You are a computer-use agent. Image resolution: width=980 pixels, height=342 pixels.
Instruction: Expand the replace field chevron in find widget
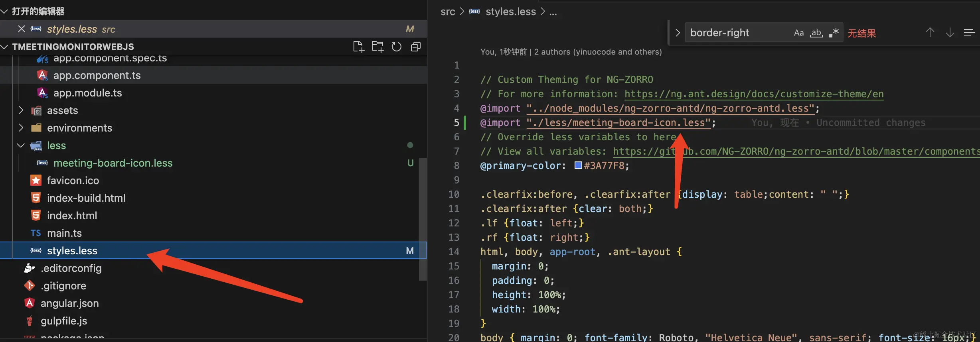[x=677, y=33]
